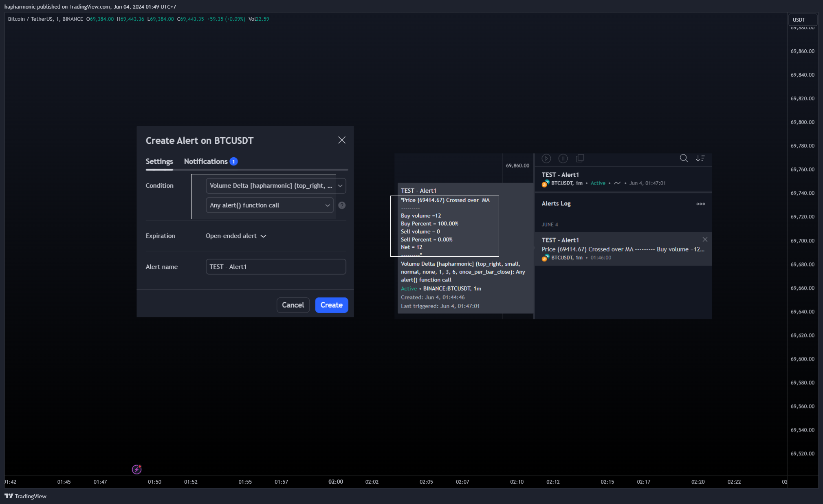Click the 'JUNE 4' date label in Alerts Log

(550, 225)
